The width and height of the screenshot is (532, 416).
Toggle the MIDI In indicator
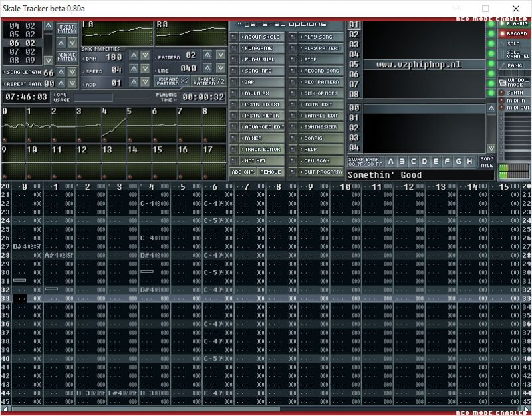516,101
